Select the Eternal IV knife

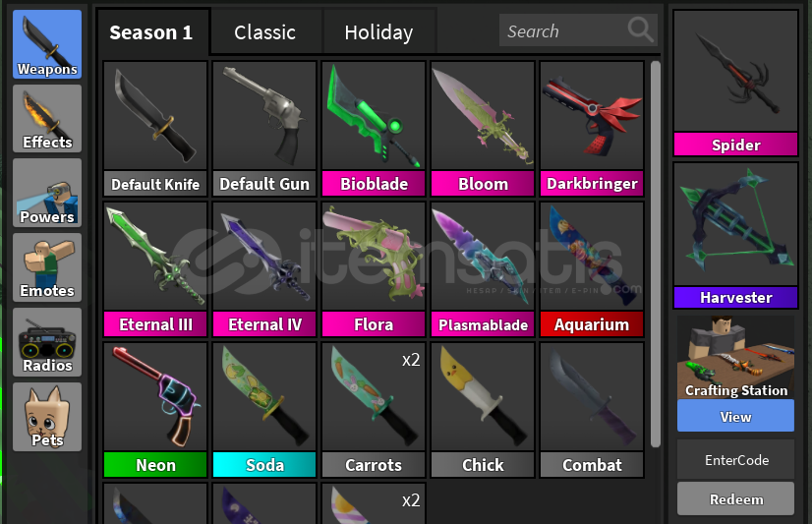[264, 269]
